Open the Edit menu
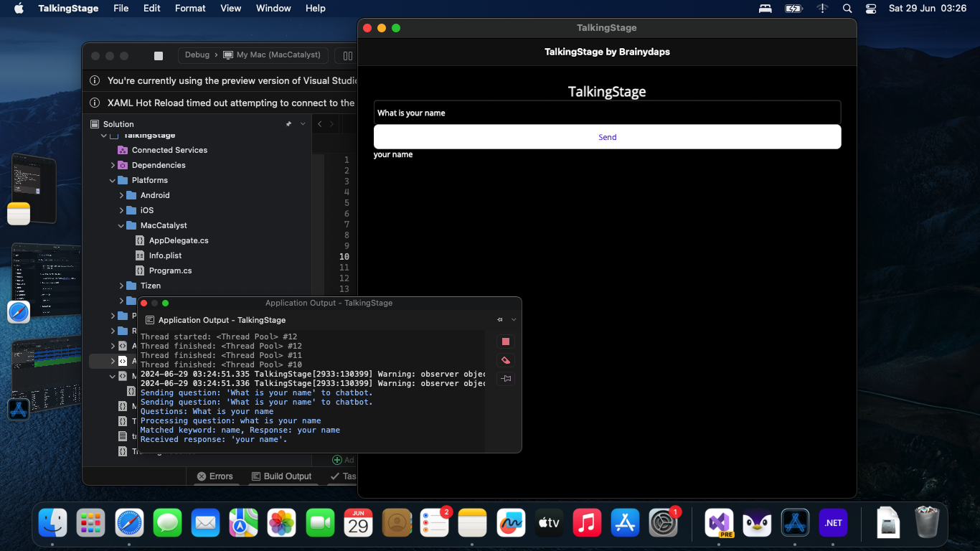 pos(151,9)
